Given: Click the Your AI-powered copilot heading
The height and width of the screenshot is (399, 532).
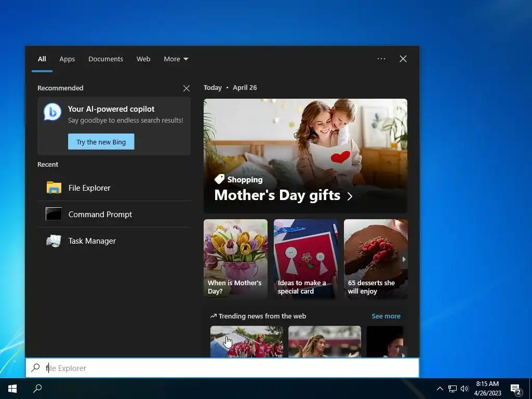Looking at the screenshot, I should click(x=111, y=109).
